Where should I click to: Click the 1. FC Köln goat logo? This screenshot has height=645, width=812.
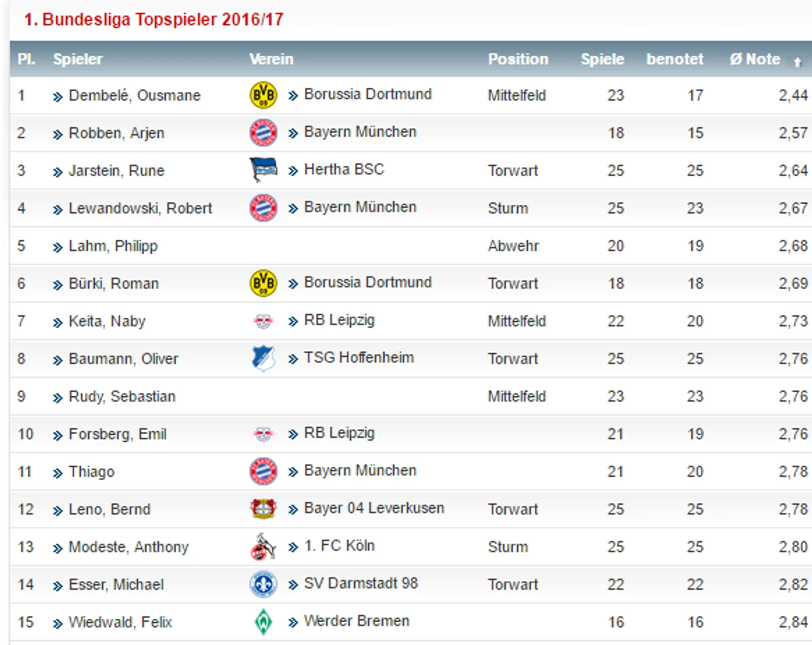tap(263, 546)
